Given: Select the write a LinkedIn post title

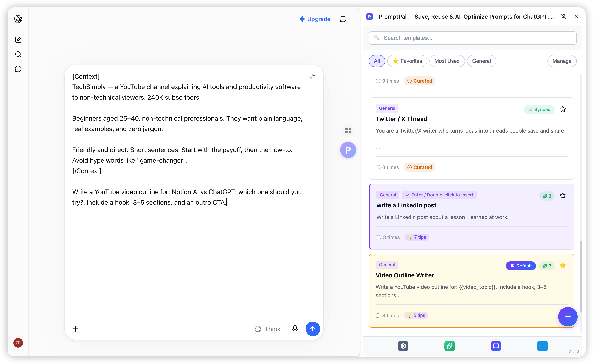Looking at the screenshot, I should tap(406, 205).
